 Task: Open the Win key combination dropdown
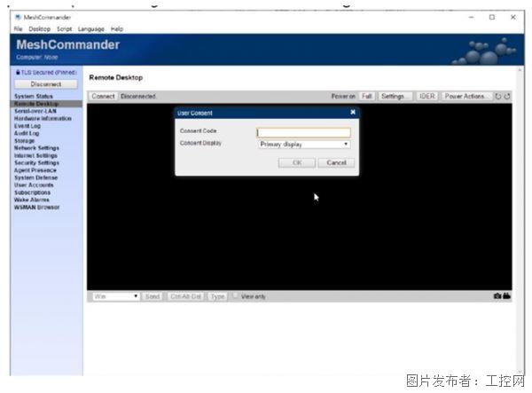point(115,296)
